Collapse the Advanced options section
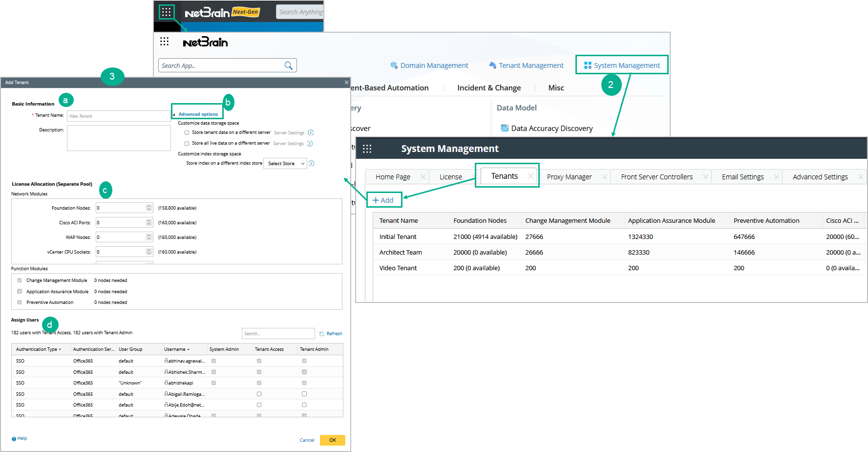Image resolution: width=868 pixels, height=452 pixels. [x=174, y=114]
